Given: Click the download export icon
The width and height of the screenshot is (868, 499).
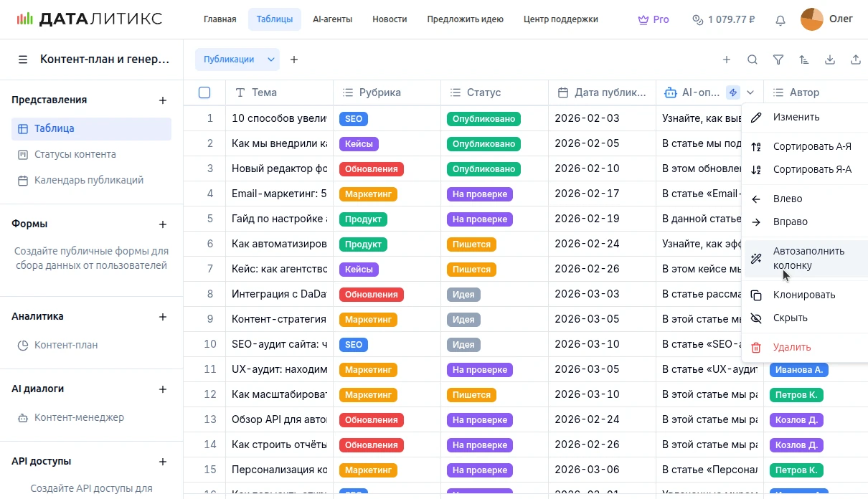Looking at the screenshot, I should point(829,60).
